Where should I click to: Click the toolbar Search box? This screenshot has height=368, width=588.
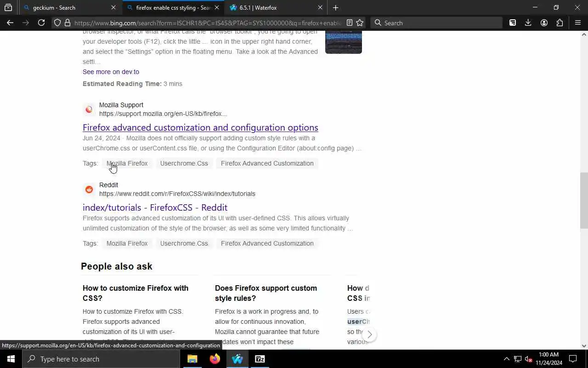point(436,23)
